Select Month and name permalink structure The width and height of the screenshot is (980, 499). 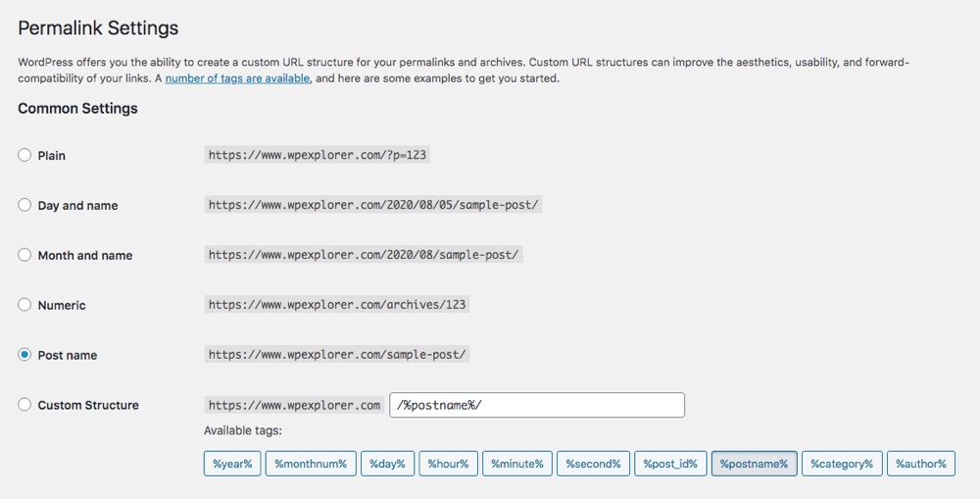click(x=25, y=256)
